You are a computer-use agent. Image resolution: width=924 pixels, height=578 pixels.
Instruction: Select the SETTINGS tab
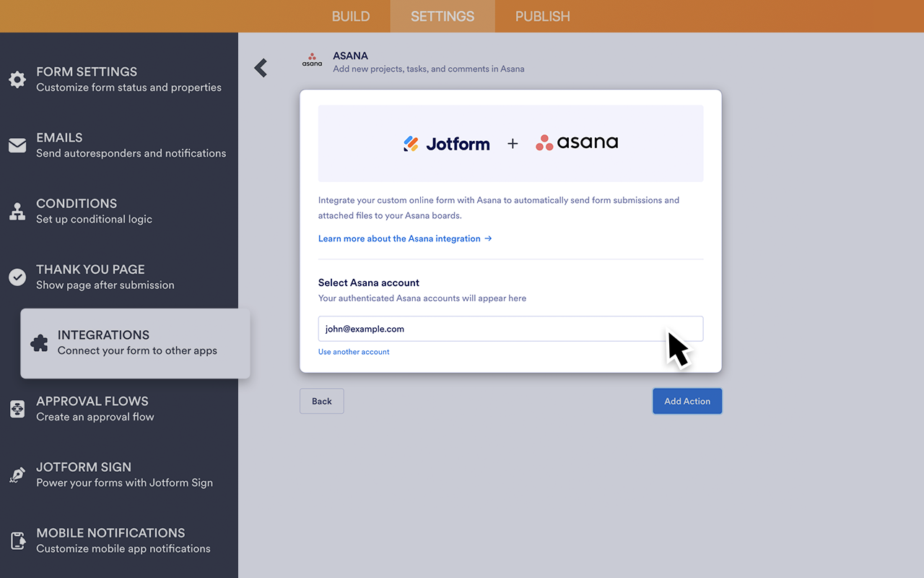[x=442, y=16]
